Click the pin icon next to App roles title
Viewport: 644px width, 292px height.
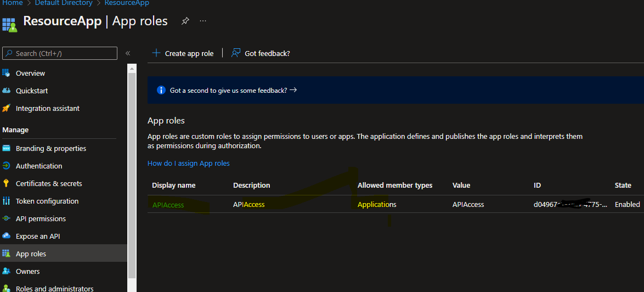tap(185, 21)
